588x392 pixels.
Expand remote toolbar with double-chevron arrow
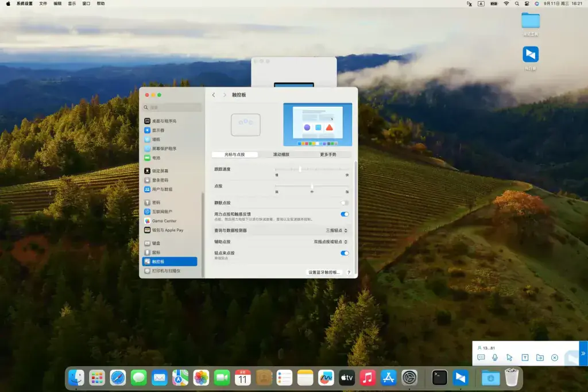583,354
